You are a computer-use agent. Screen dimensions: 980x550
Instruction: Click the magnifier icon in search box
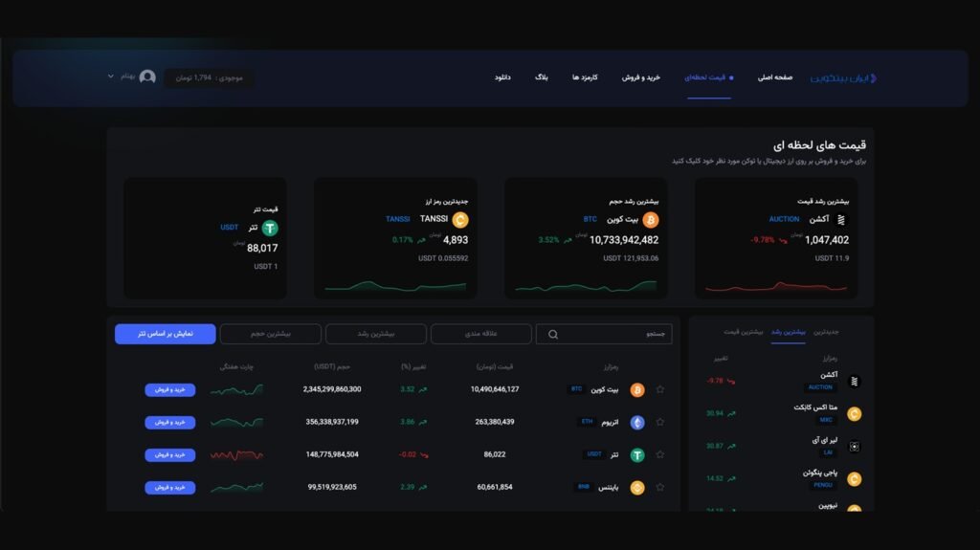click(553, 335)
